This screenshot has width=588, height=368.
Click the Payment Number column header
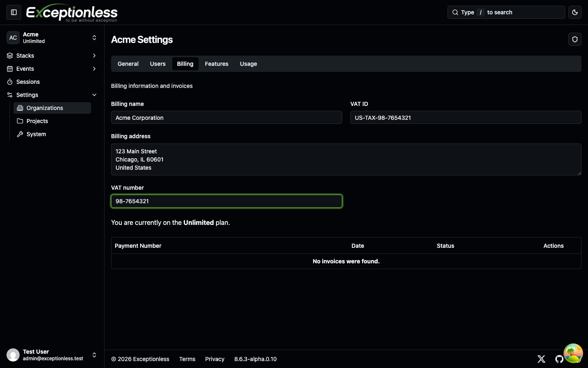138,246
